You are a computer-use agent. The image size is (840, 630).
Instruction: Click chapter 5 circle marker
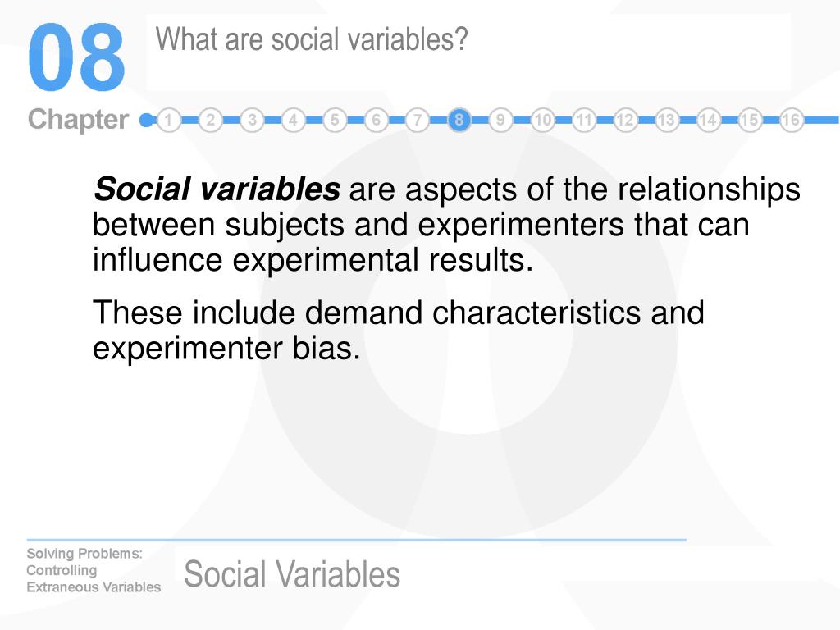335,120
